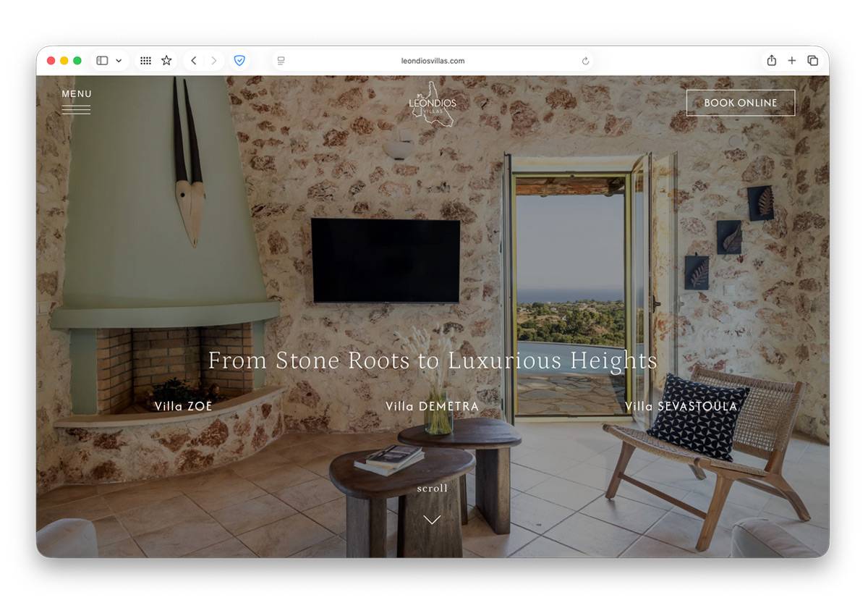Screen dimensions: 868x616
Task: Open a new tab with plus icon
Action: pos(791,61)
